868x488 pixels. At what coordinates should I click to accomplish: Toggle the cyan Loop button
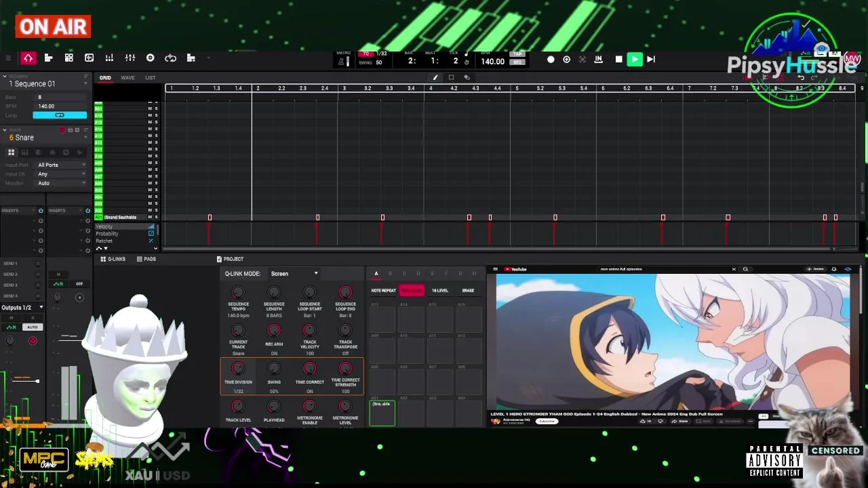(x=60, y=115)
